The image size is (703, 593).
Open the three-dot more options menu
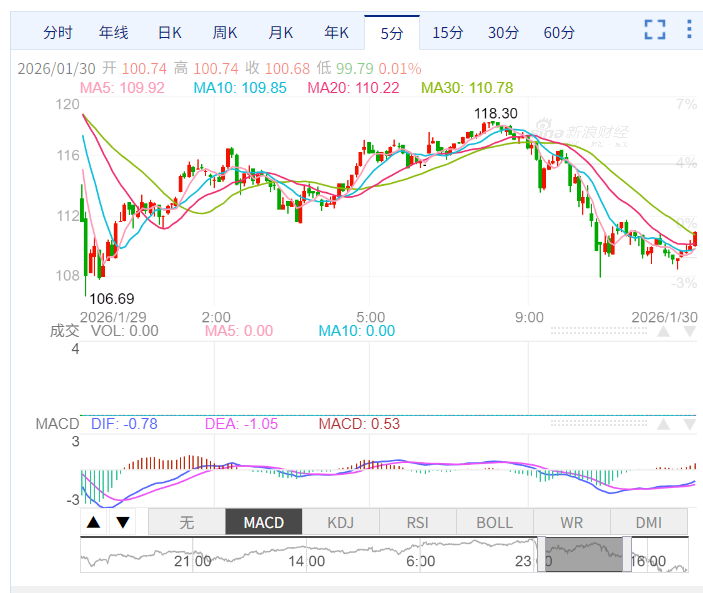(x=689, y=30)
